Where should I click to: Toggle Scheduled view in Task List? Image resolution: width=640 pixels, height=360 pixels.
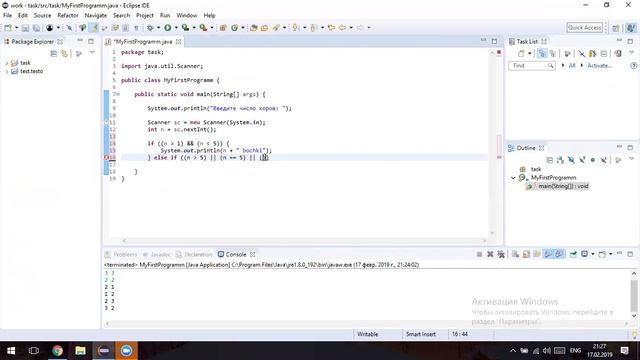click(553, 53)
